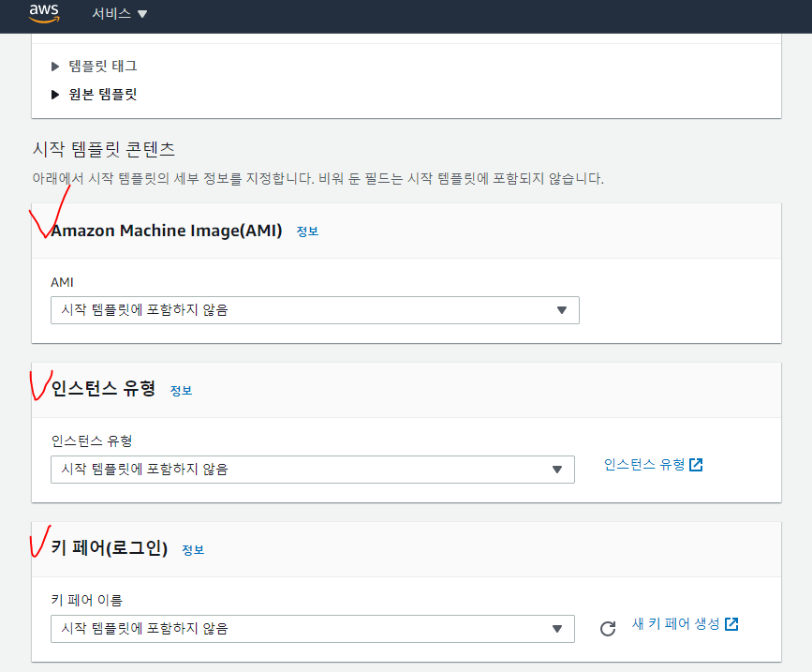
Task: Click external-link icon beside 인스턴스 유형 link
Action: [696, 465]
